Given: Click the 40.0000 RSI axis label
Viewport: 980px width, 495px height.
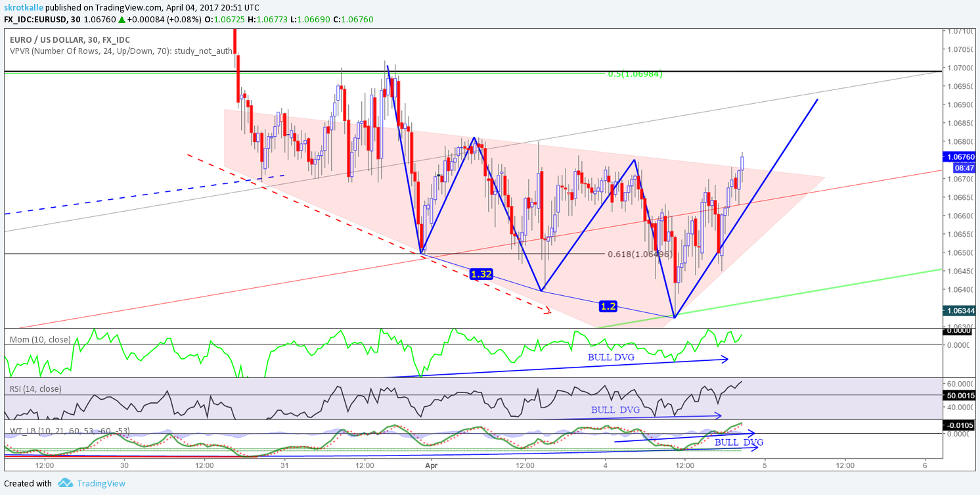Looking at the screenshot, I should coord(960,408).
